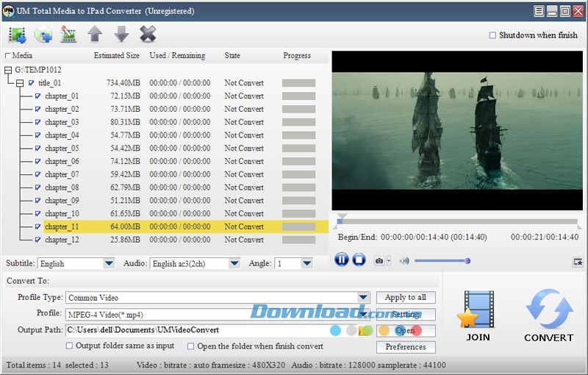Click Begin/End time text
588x375 pixels.
[x=412, y=237]
